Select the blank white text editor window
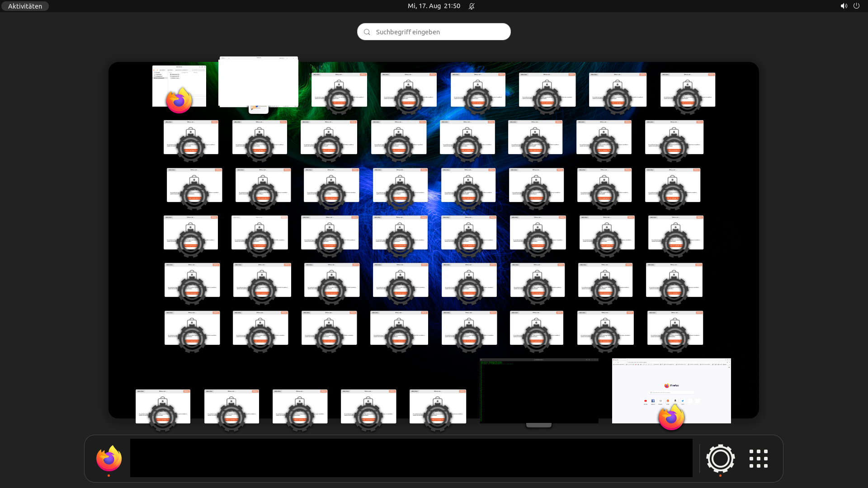This screenshot has height=488, width=868. [x=258, y=81]
